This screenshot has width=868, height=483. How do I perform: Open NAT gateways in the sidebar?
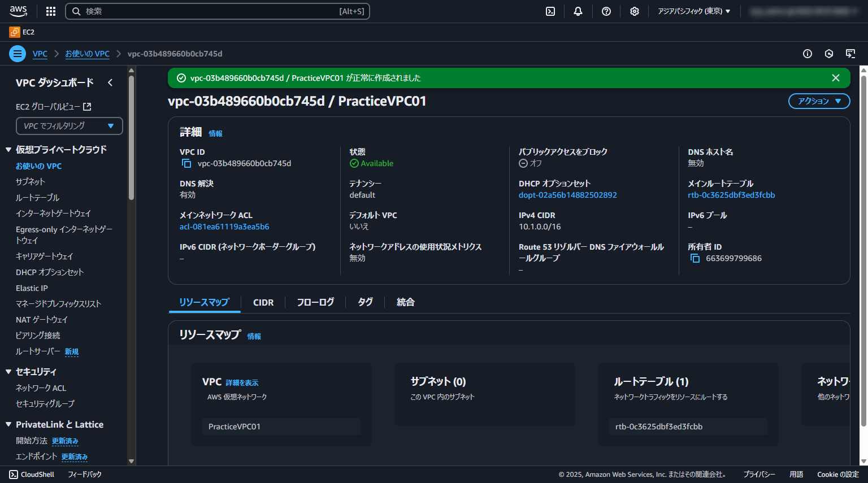41,320
